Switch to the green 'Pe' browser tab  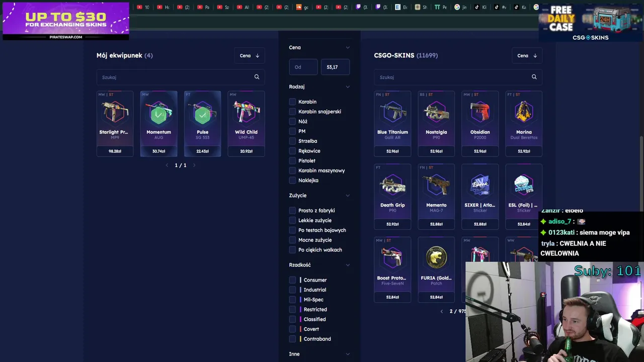coord(441,7)
